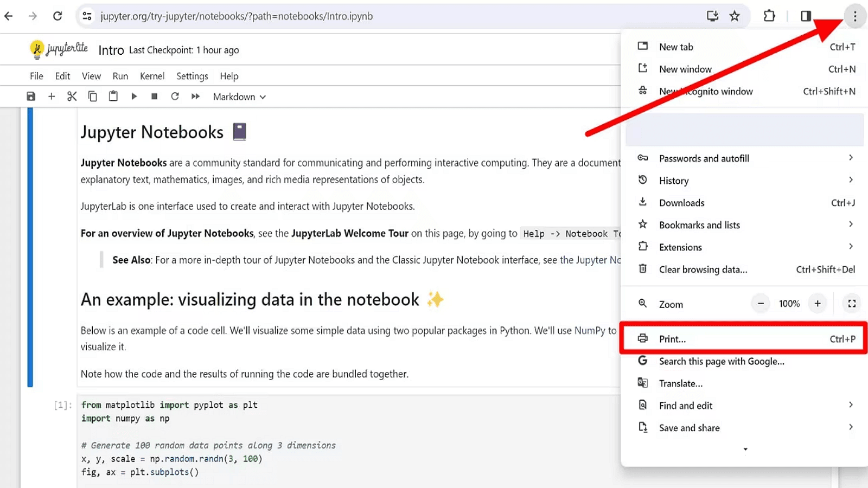This screenshot has height=488, width=868.
Task: Open the File menu
Action: coord(36,76)
